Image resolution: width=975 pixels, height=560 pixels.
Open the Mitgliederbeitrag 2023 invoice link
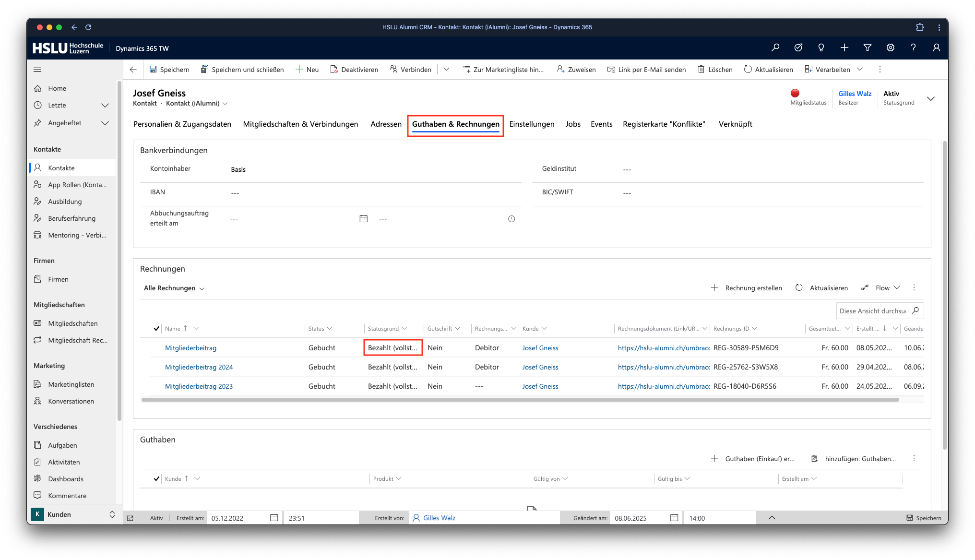[x=199, y=386]
